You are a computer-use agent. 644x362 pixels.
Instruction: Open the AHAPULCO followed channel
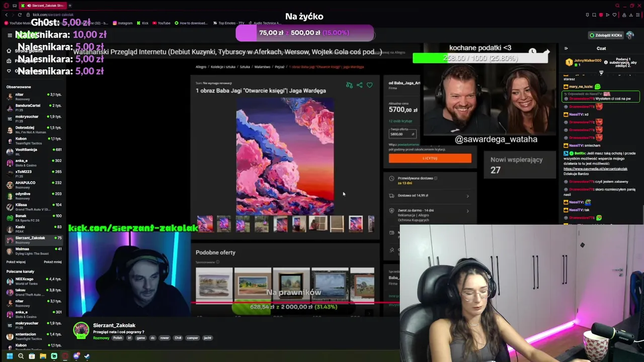[33, 184]
